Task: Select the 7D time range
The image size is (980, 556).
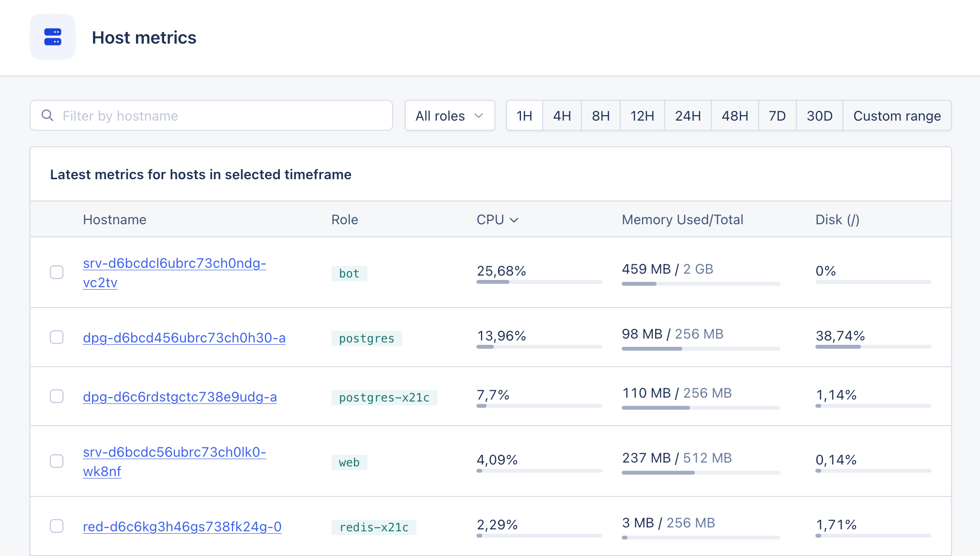Action: [x=778, y=115]
